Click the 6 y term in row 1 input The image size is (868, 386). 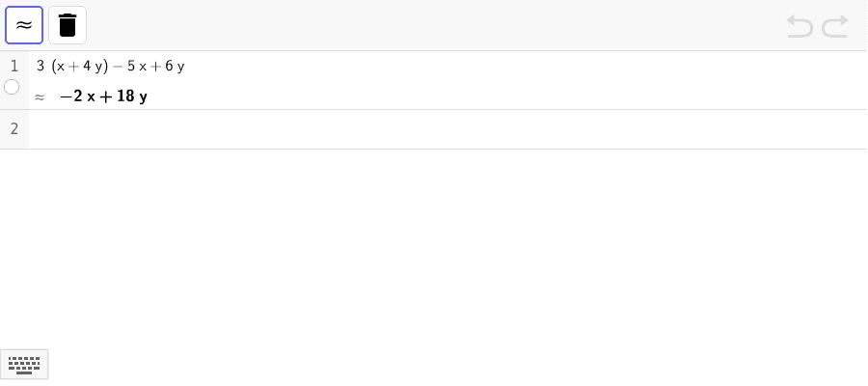(x=175, y=67)
